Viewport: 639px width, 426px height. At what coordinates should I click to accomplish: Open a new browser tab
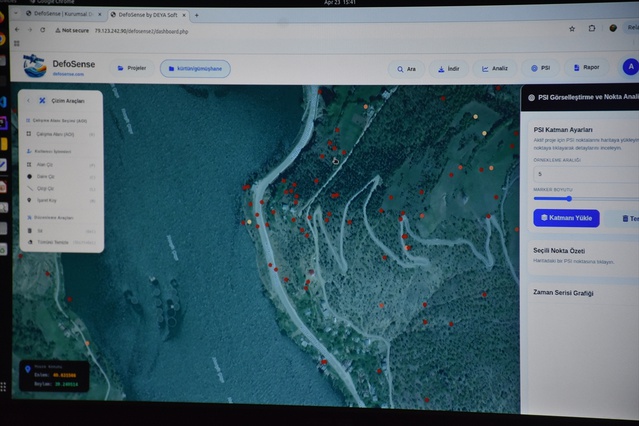click(196, 15)
